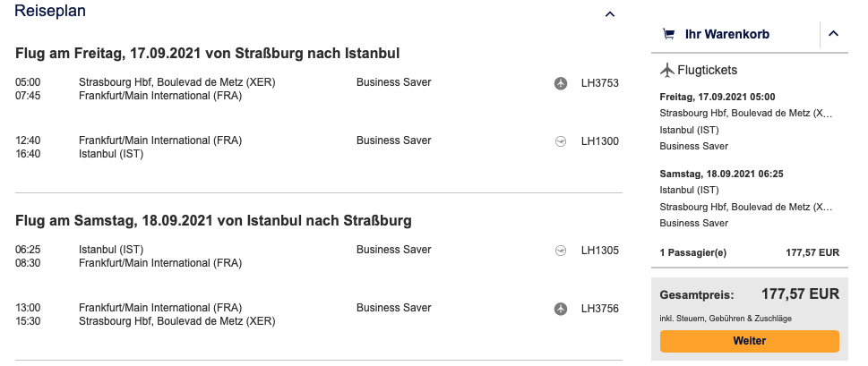Click the airline icon beside flight LH3756
The width and height of the screenshot is (868, 366).
click(561, 308)
